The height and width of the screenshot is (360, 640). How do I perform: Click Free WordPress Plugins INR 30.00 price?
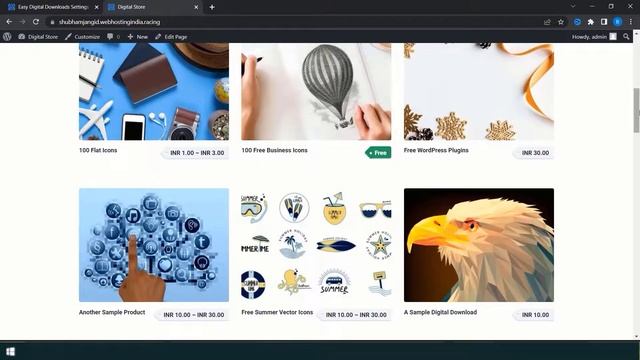533,153
